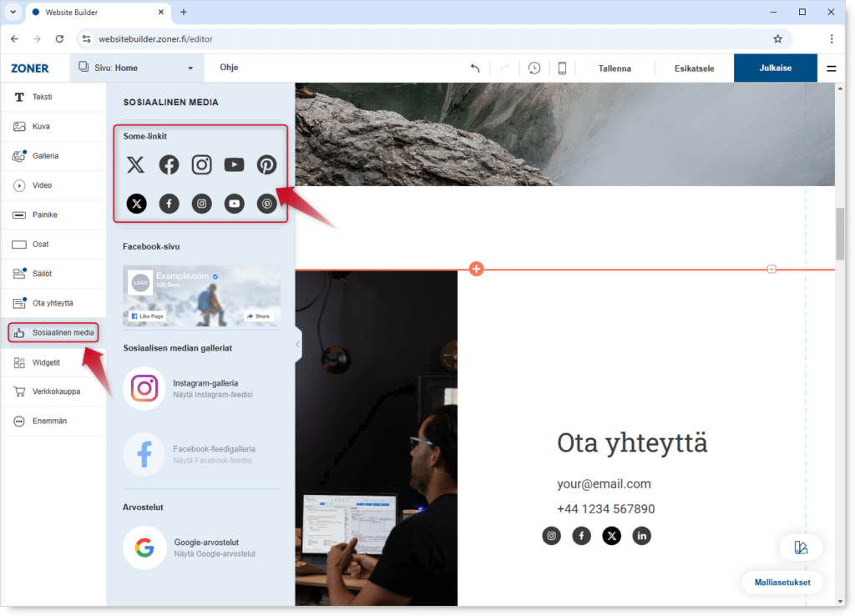Choose black circular YouTube icon style

234,204
